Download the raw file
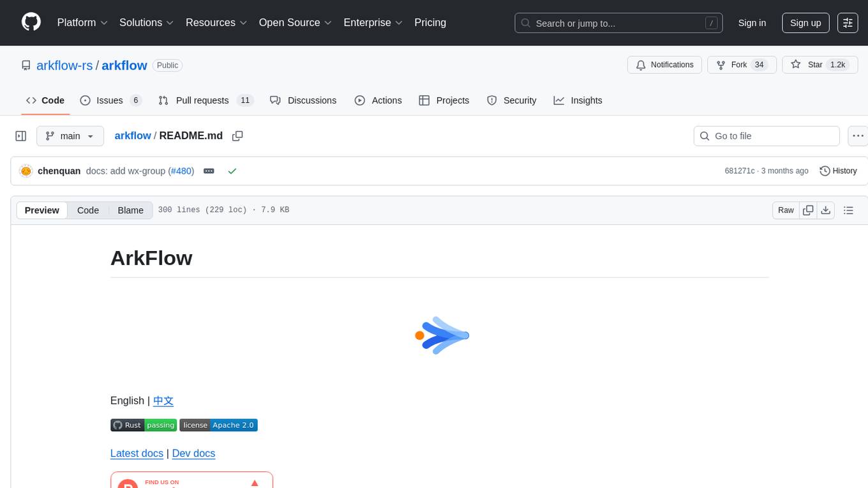868x488 pixels. click(x=826, y=210)
